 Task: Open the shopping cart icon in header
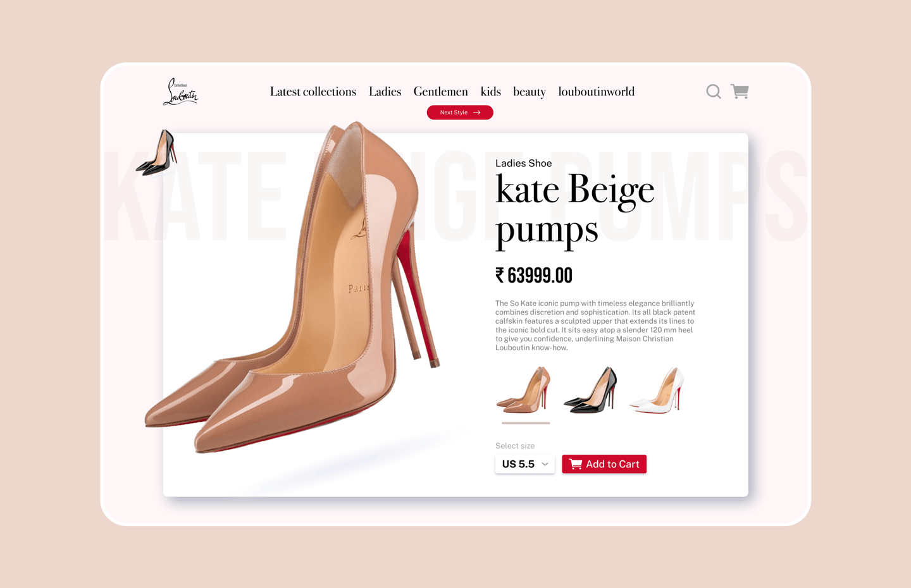(x=740, y=92)
